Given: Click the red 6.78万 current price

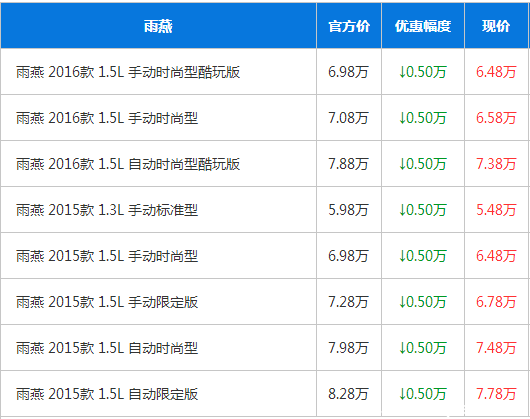Looking at the screenshot, I should 496,302.
